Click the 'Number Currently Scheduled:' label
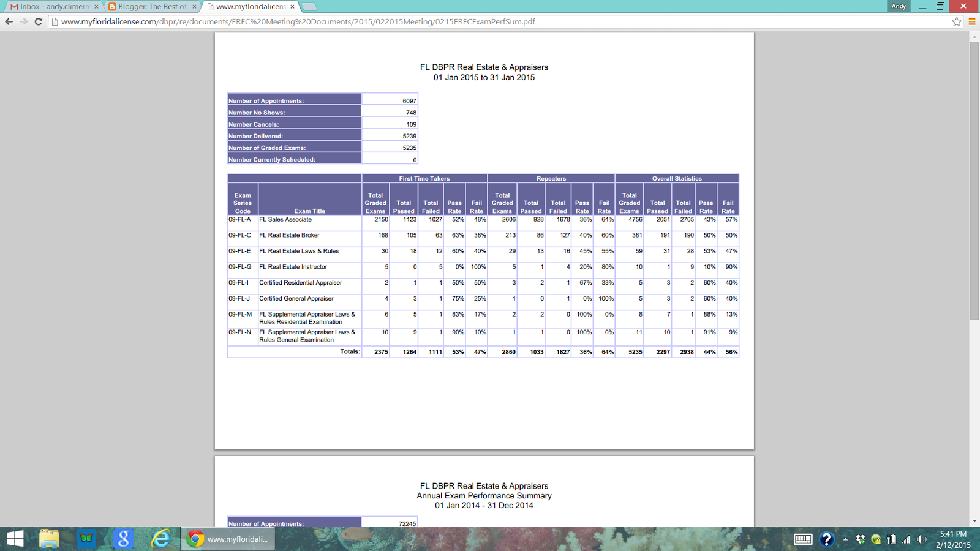The image size is (980, 551). (x=272, y=160)
